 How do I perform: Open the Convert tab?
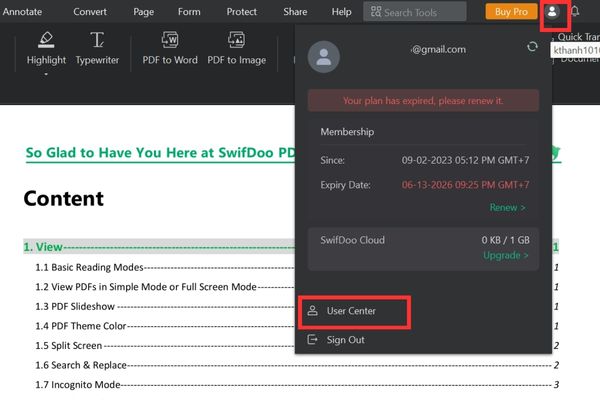90,12
